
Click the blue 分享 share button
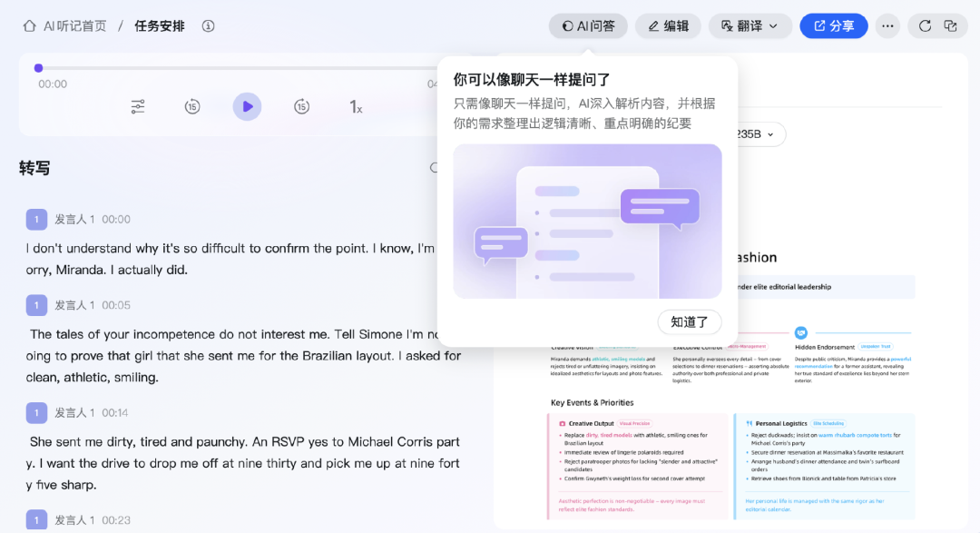tap(833, 26)
